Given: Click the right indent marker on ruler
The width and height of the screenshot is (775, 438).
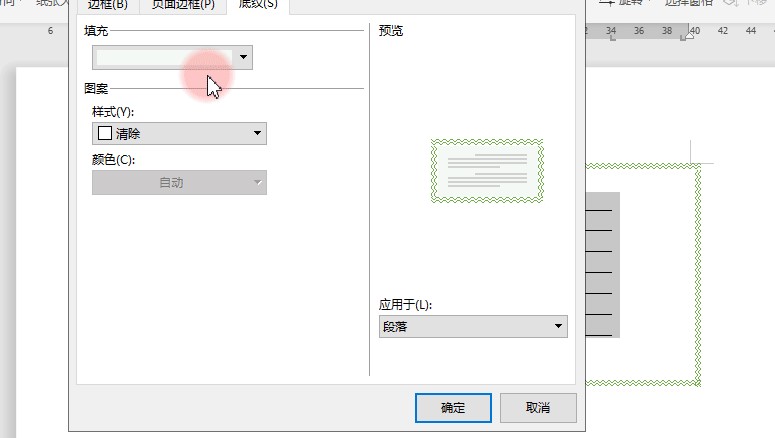Looking at the screenshot, I should [688, 35].
